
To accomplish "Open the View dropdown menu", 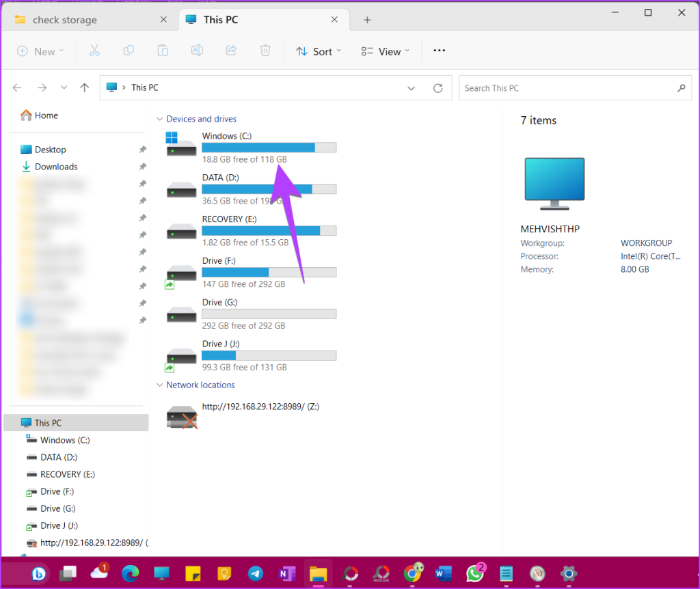I will click(386, 51).
